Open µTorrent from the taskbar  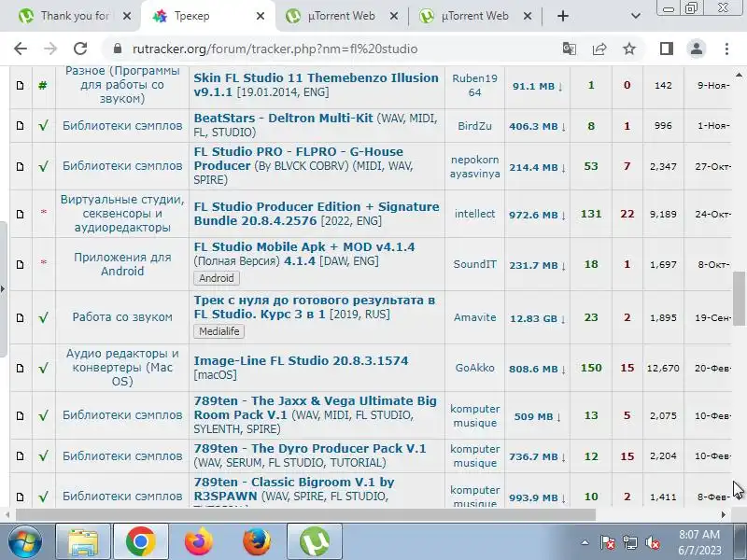click(x=315, y=542)
